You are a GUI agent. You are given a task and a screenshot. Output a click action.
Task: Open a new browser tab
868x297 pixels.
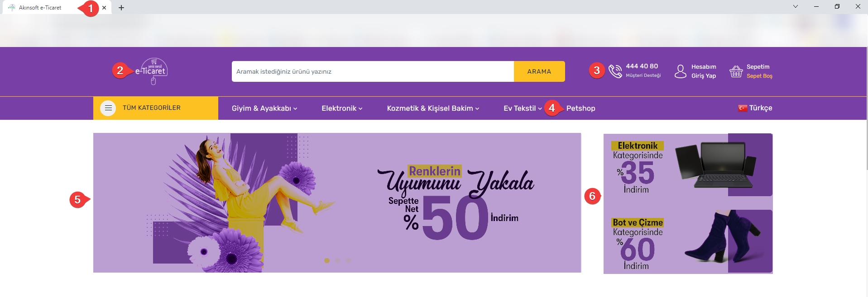121,8
